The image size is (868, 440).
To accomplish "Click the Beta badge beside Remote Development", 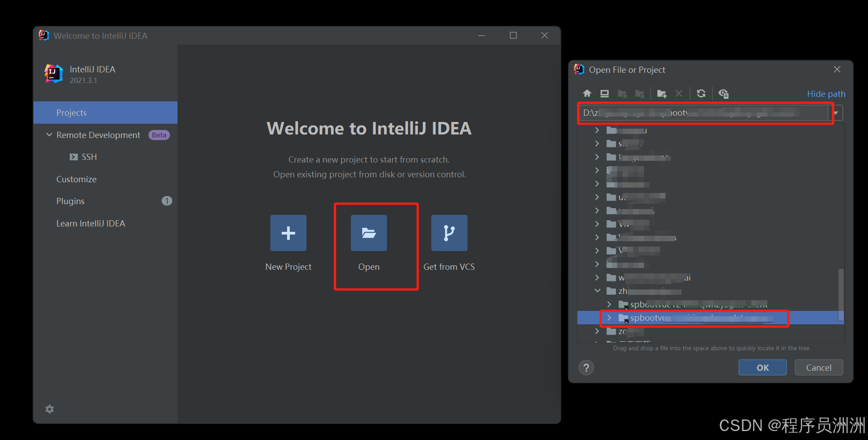I will (159, 135).
